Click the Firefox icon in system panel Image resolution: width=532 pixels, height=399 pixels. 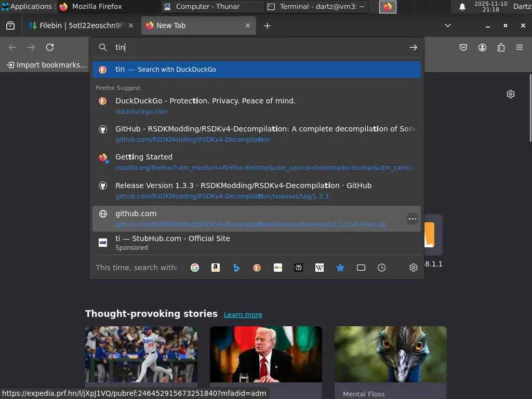388,7
